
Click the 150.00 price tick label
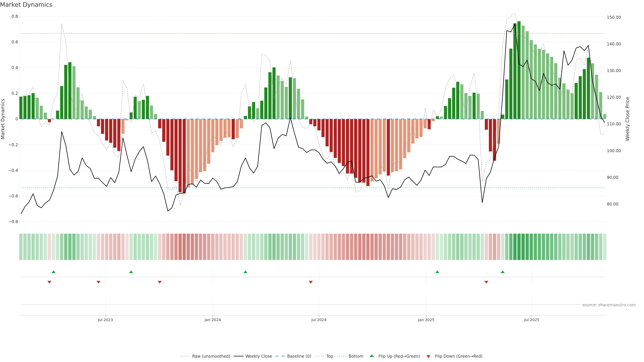pos(614,17)
